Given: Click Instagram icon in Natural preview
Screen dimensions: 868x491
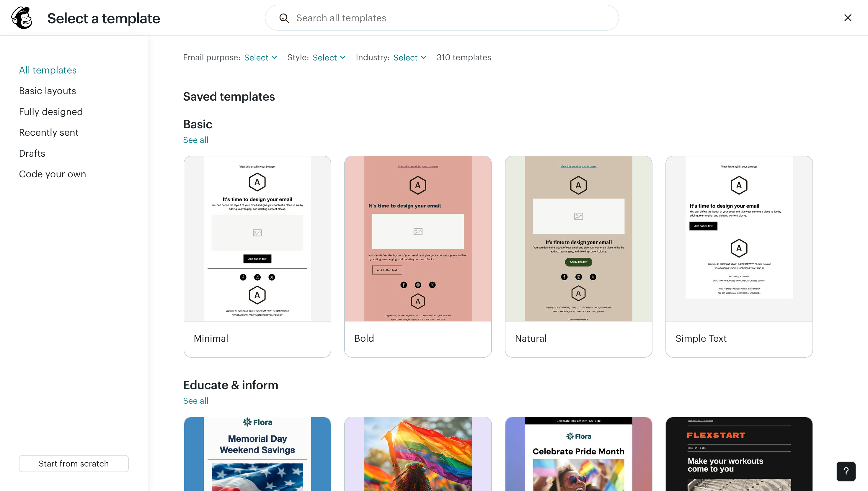Looking at the screenshot, I should click(x=579, y=277).
